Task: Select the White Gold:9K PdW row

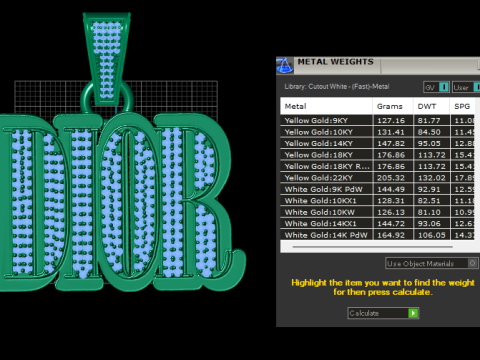Action: (x=378, y=189)
